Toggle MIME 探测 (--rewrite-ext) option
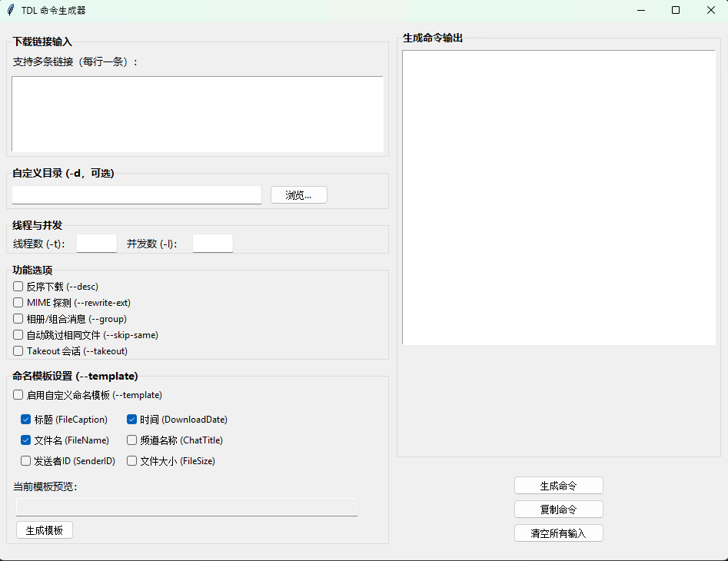 [x=18, y=303]
